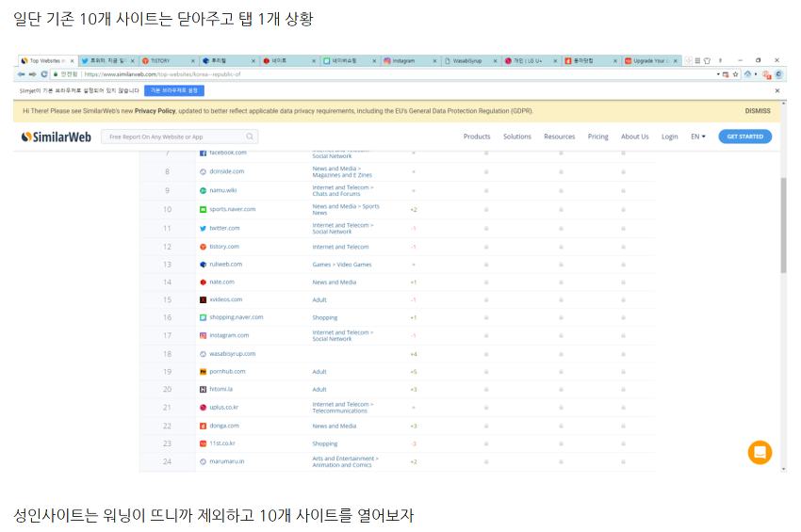This screenshot has width=801, height=532.
Task: Click the new tab plus icon
Action: [x=688, y=60]
